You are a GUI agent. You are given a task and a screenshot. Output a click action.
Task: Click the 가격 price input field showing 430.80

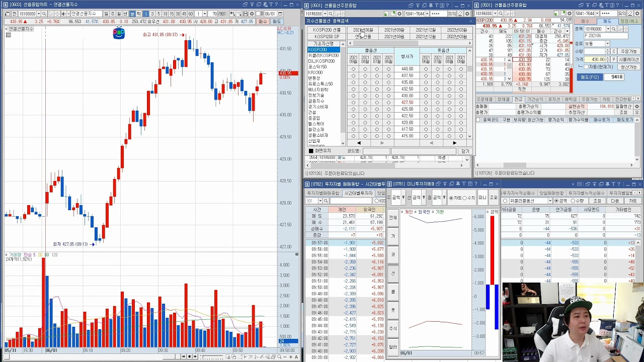point(595,59)
